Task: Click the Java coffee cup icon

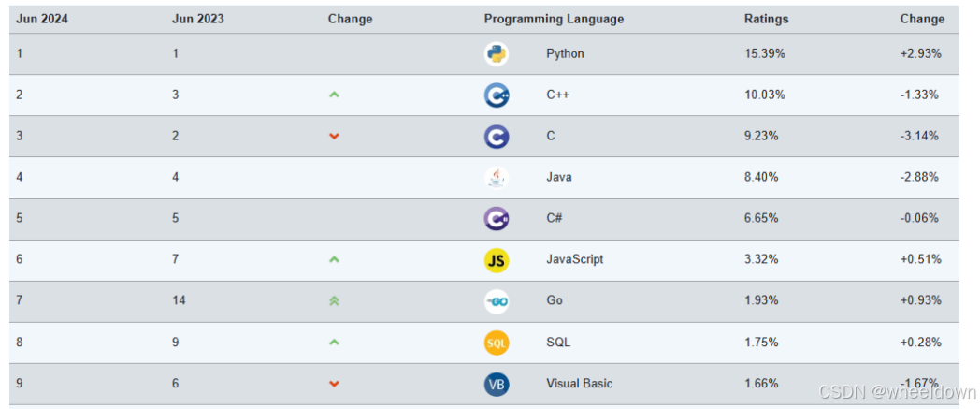Action: tap(497, 178)
